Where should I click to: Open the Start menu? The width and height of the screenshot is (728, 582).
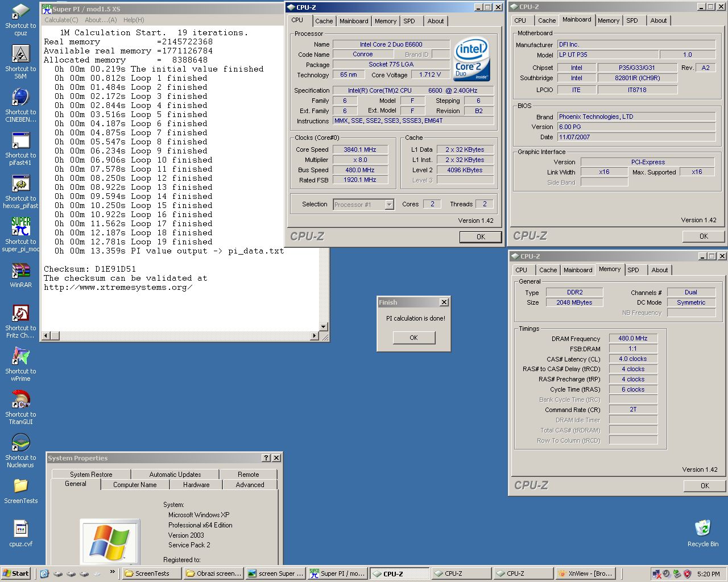click(15, 573)
